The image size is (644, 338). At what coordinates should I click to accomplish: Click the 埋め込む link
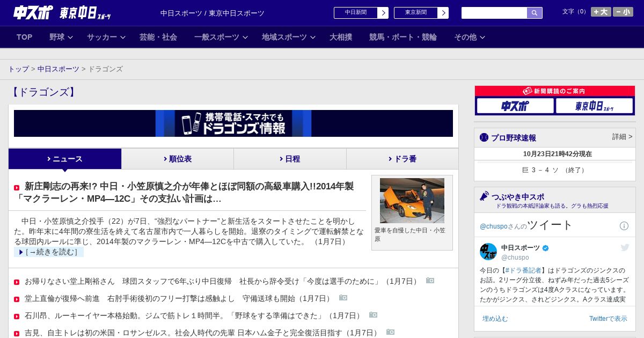pos(495,319)
